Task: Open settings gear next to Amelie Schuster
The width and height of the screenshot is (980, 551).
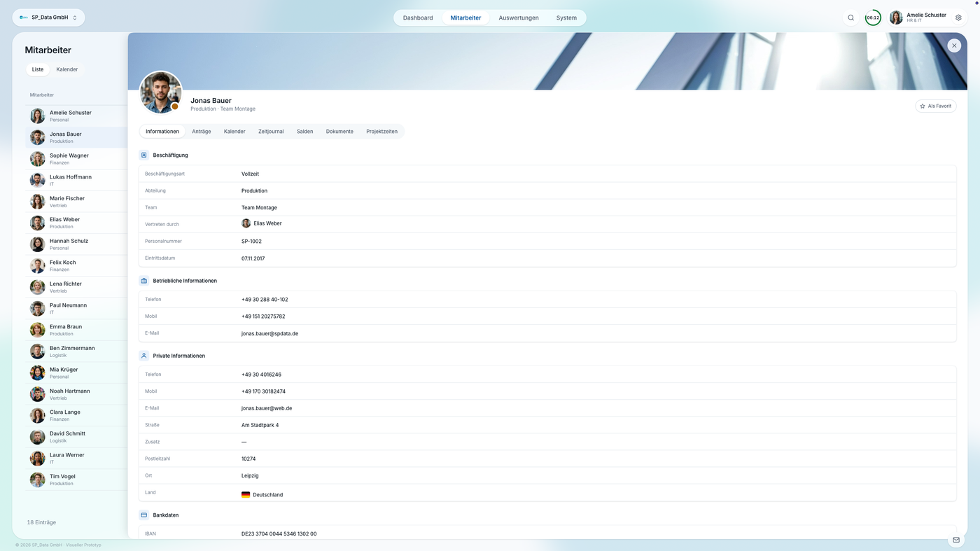Action: pos(958,18)
